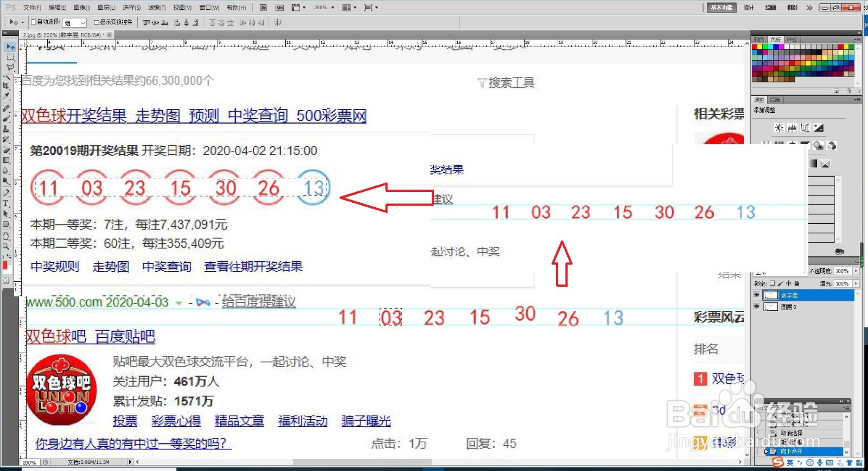Select the Lasso tool
Viewport: 868px width, 471px height.
(x=10, y=67)
